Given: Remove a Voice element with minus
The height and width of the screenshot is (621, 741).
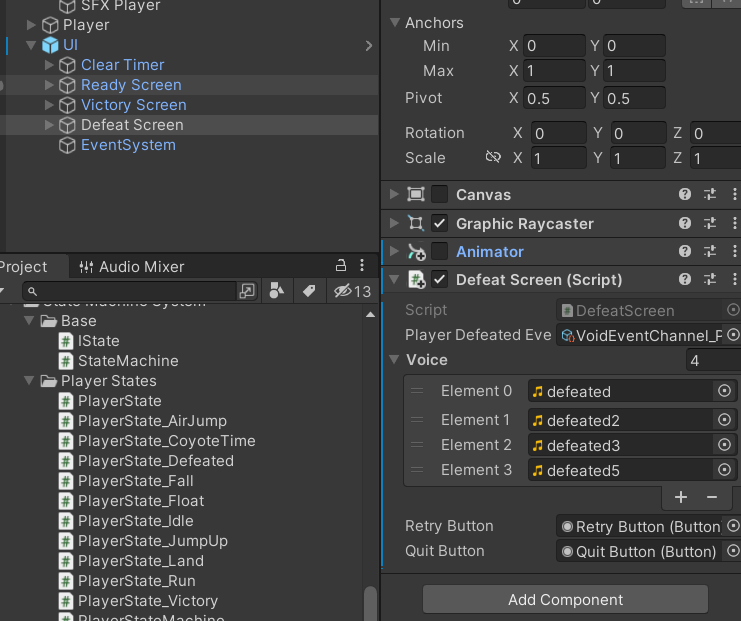Looking at the screenshot, I should tap(712, 497).
